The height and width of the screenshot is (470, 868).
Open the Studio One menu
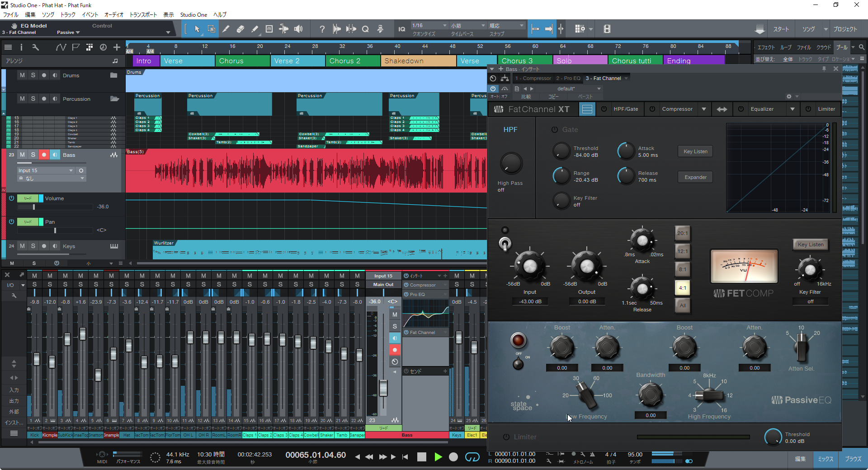[193, 14]
